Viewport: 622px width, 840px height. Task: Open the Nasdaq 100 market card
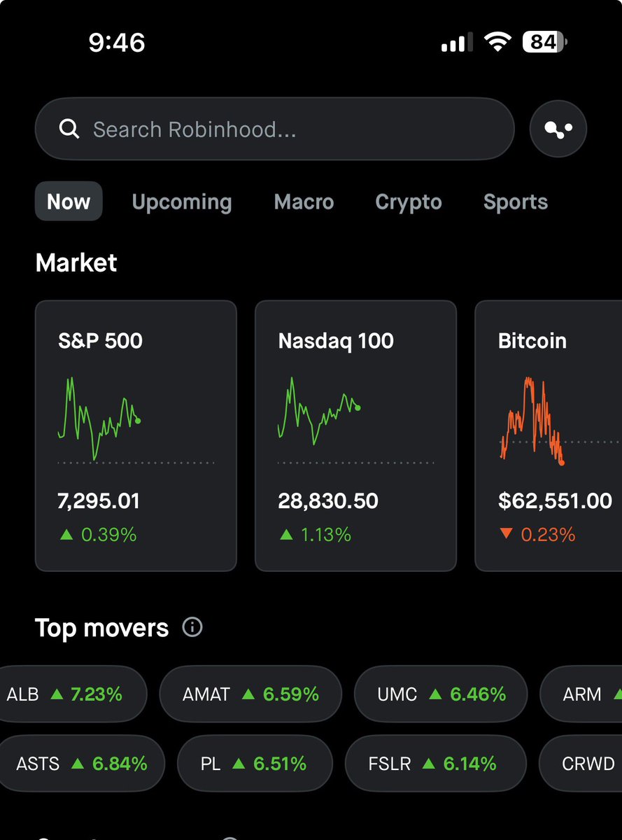[355, 436]
